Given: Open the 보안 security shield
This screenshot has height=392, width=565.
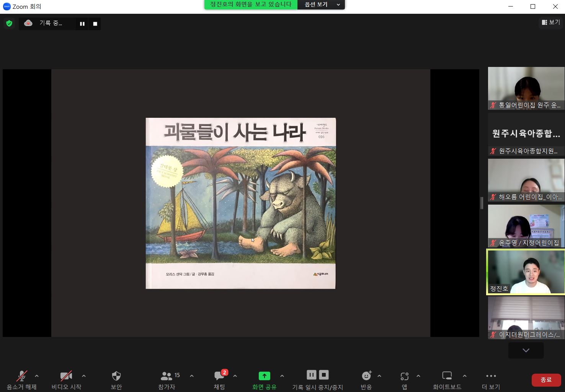Looking at the screenshot, I should coord(116,380).
